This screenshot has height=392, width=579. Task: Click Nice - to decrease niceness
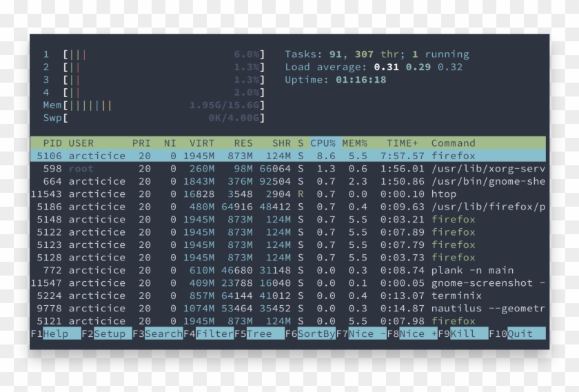[367, 333]
